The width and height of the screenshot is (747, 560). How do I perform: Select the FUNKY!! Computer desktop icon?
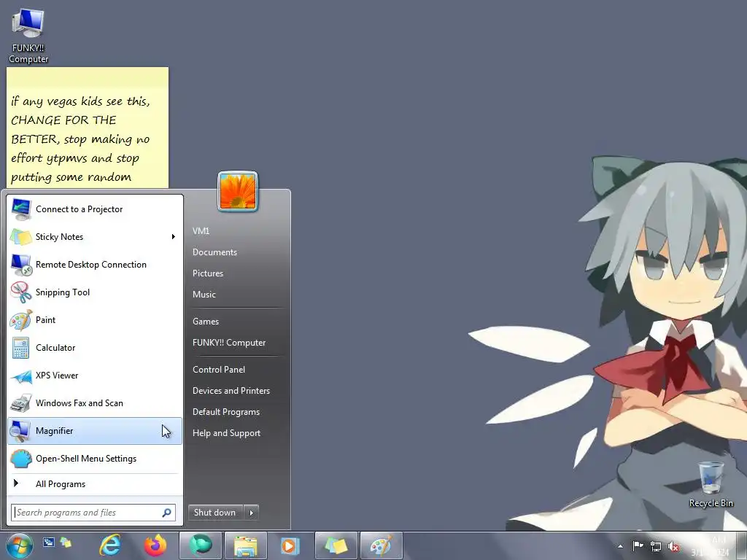pos(28,36)
